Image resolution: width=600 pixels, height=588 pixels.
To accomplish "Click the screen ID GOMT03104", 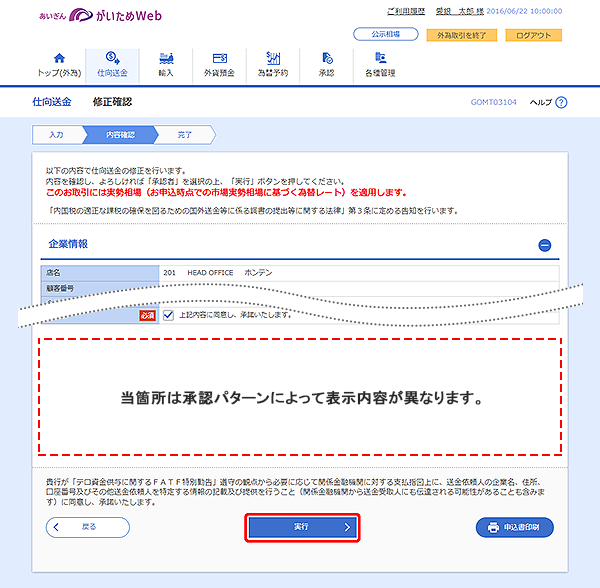I will click(x=493, y=102).
